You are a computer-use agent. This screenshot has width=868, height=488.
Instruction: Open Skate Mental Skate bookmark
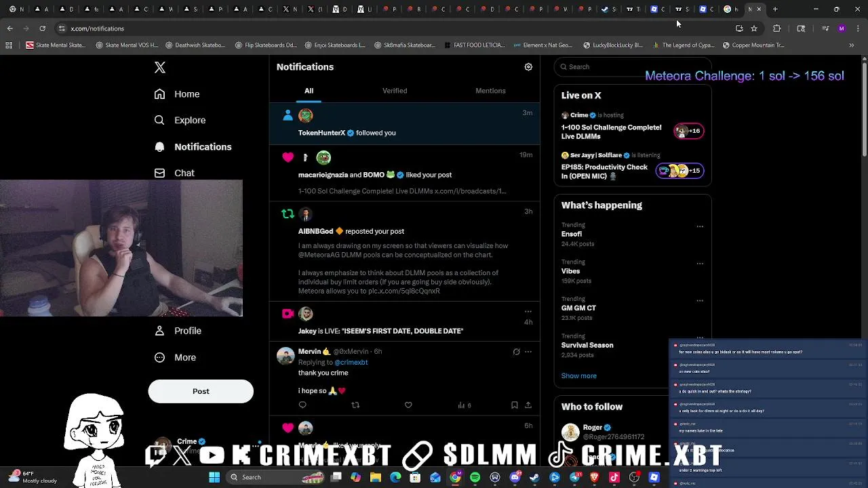click(x=56, y=45)
